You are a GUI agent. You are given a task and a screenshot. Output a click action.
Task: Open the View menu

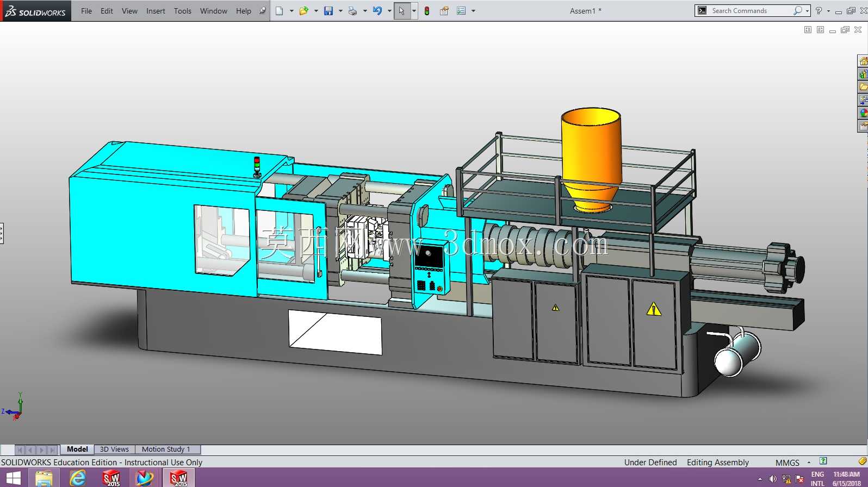coord(129,11)
